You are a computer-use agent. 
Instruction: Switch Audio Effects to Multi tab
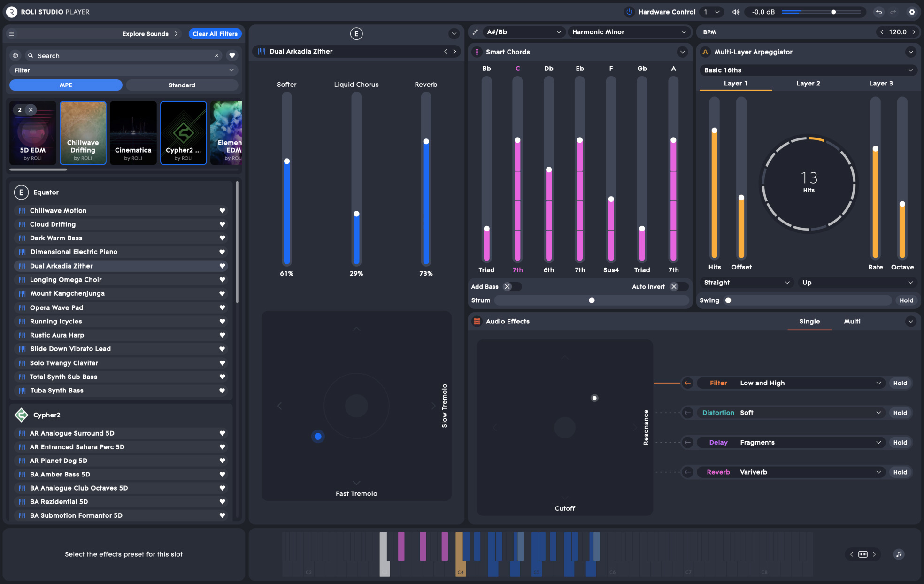tap(852, 322)
